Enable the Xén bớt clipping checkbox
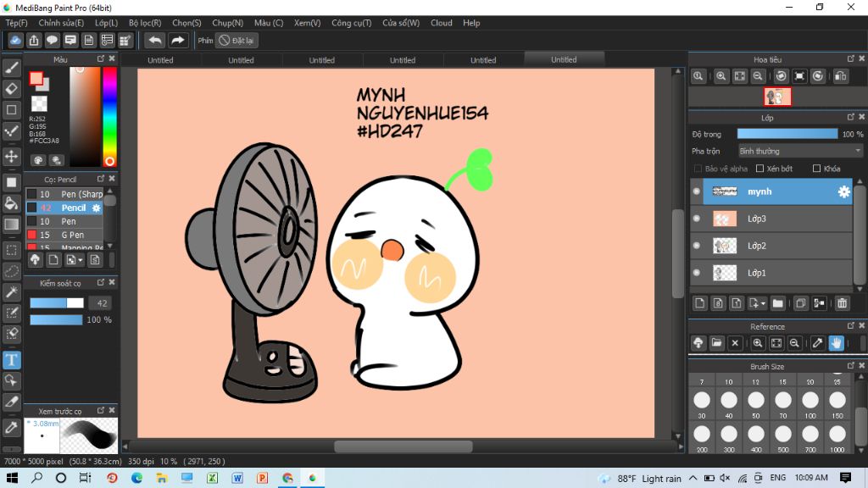Image resolution: width=868 pixels, height=488 pixels. click(759, 169)
